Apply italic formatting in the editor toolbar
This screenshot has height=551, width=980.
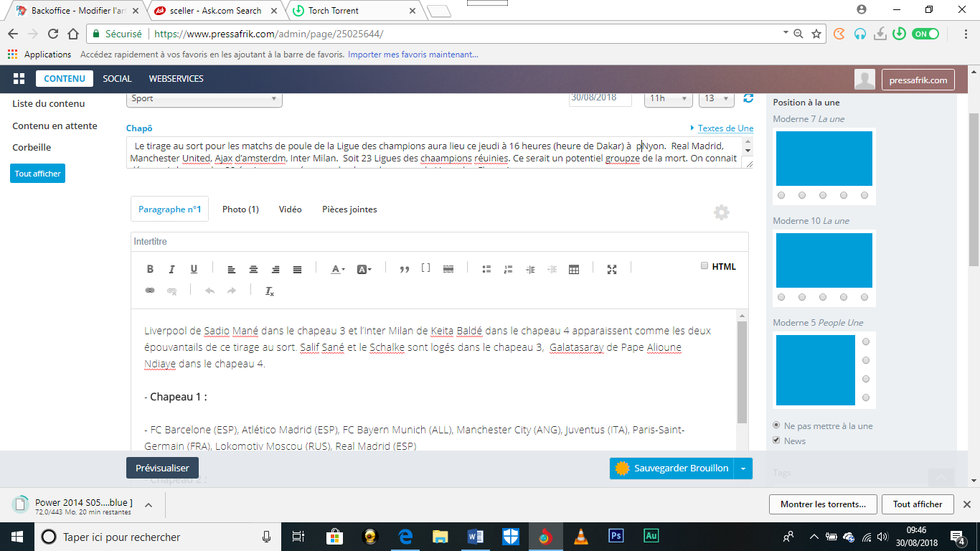pyautogui.click(x=171, y=270)
